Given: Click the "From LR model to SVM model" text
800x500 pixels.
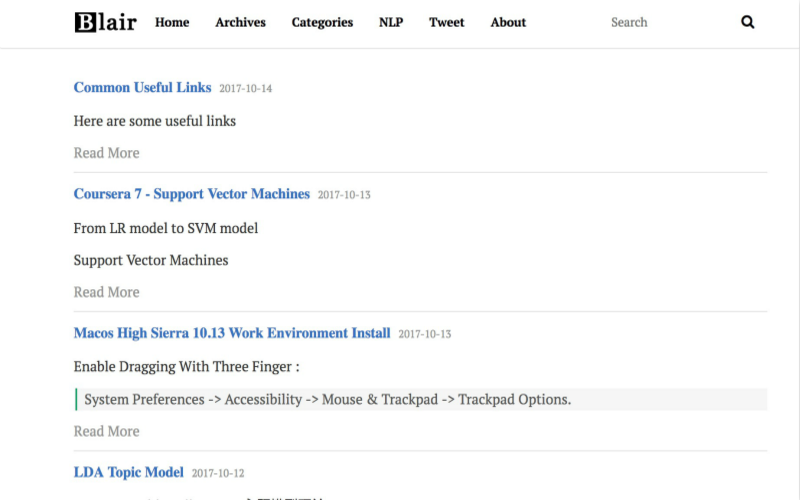Looking at the screenshot, I should pyautogui.click(x=166, y=228).
